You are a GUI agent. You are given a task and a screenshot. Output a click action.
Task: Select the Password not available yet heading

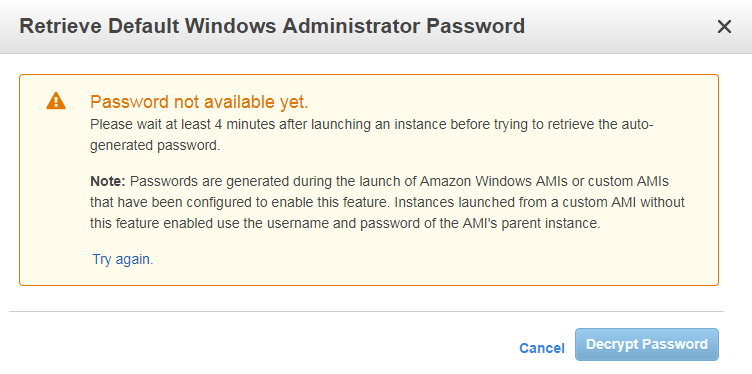[x=199, y=102]
